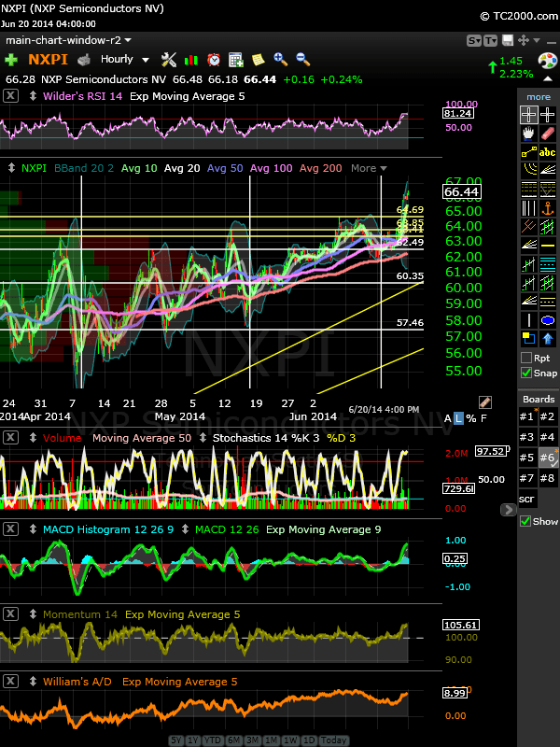Viewport: 560px width, 747px height.
Task: Expand the More indicators dropdown on the price pane
Action: click(369, 168)
